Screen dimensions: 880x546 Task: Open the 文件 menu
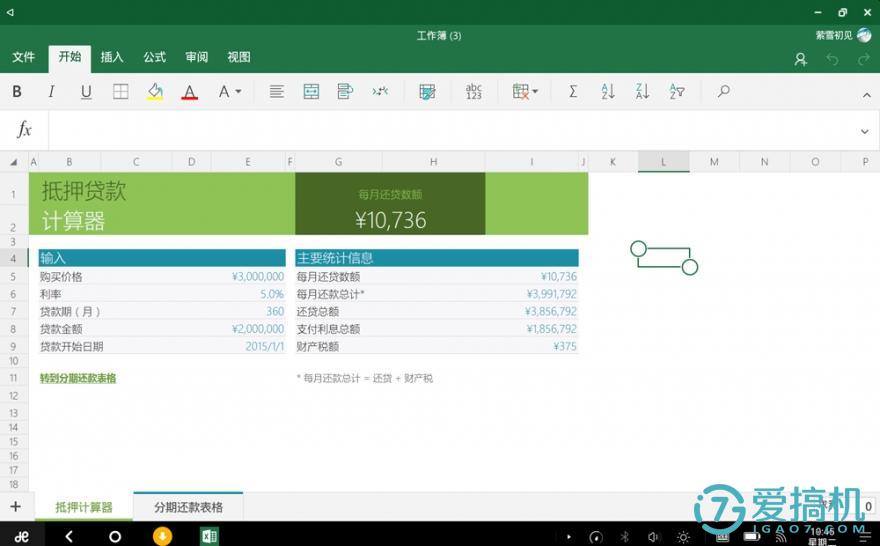pyautogui.click(x=24, y=57)
